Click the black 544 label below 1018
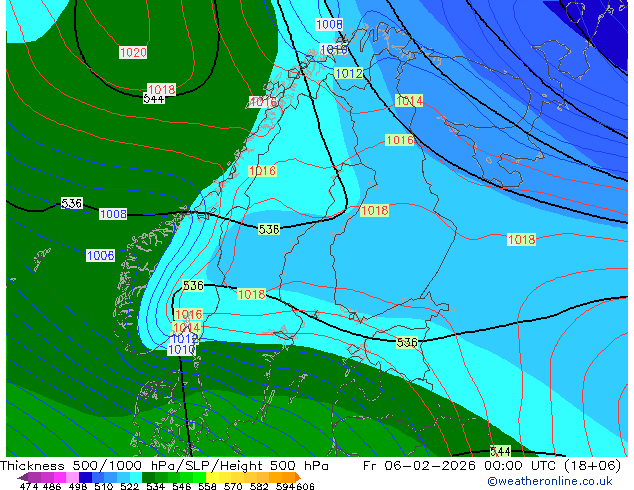The width and height of the screenshot is (634, 490). pos(154,99)
